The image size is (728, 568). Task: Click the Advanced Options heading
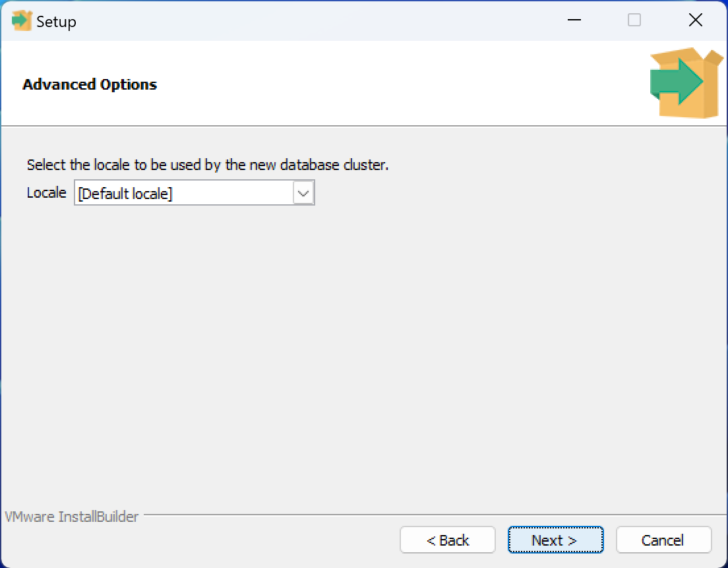point(90,84)
